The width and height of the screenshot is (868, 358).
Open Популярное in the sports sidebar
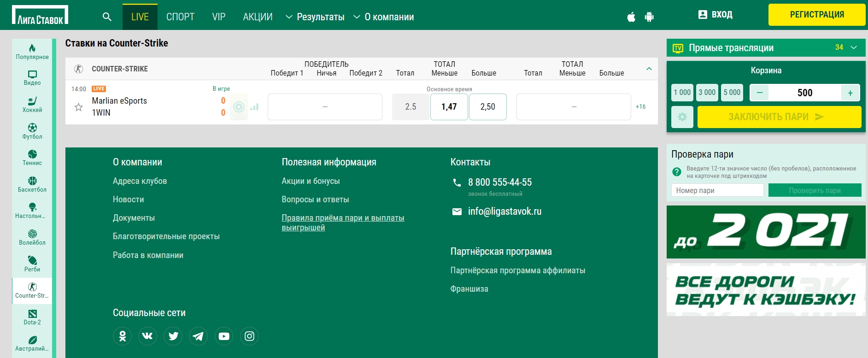point(32,52)
